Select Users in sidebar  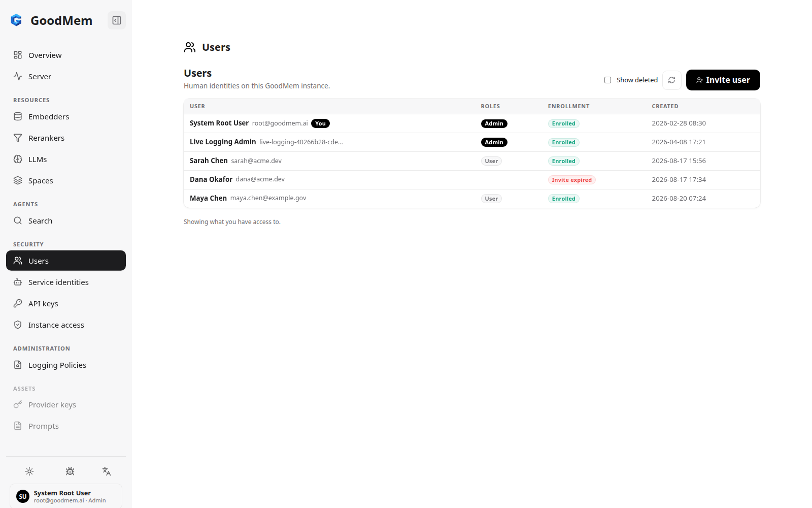pyautogui.click(x=66, y=261)
